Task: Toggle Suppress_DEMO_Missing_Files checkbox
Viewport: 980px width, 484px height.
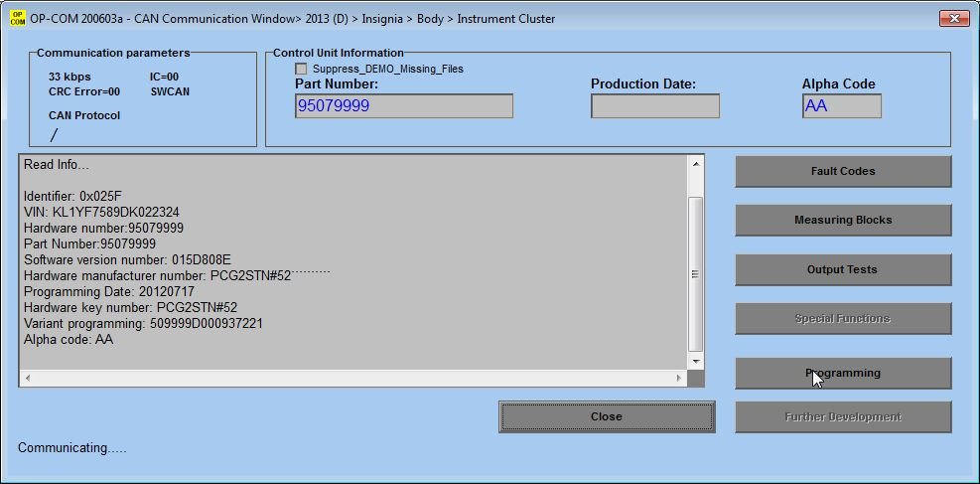Action: point(301,69)
